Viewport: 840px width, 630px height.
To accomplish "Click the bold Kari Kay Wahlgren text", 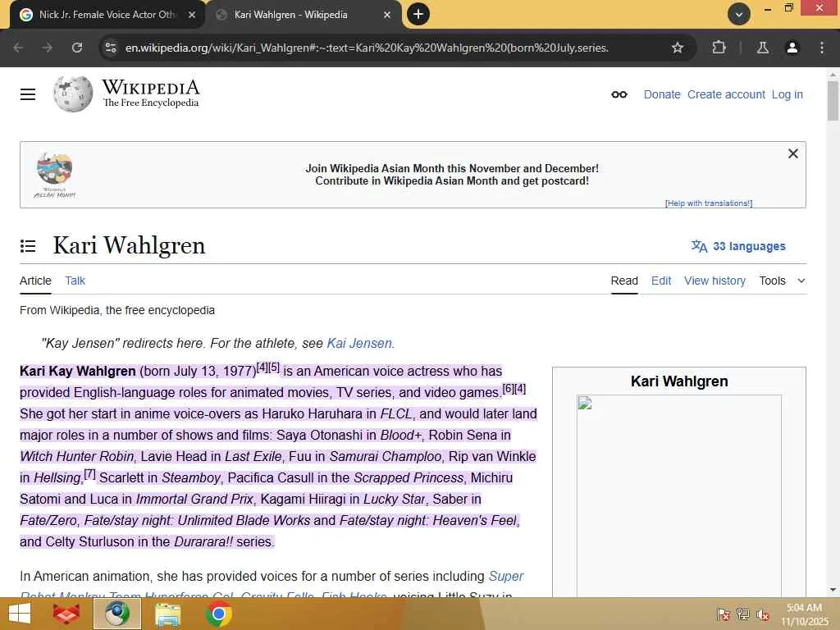I will pyautogui.click(x=78, y=372).
